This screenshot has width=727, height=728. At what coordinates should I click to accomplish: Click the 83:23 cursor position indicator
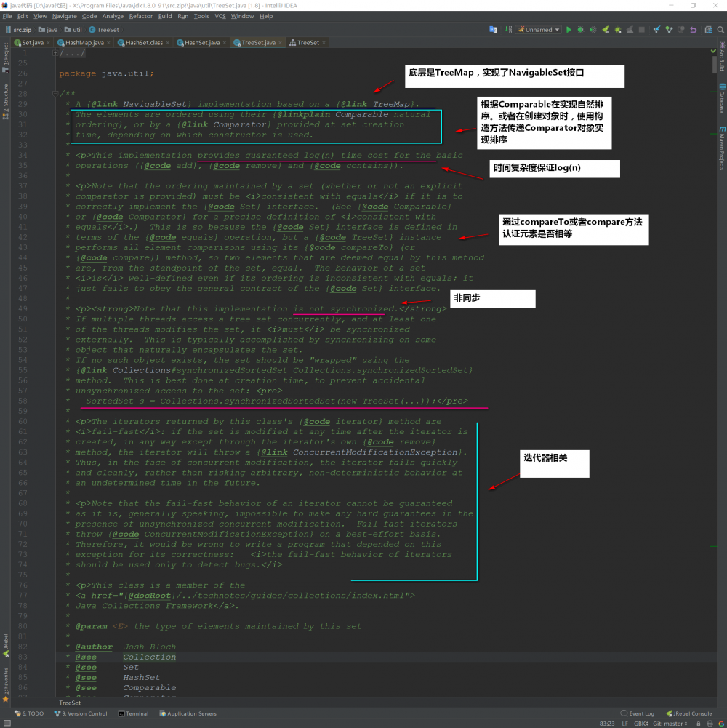[607, 724]
